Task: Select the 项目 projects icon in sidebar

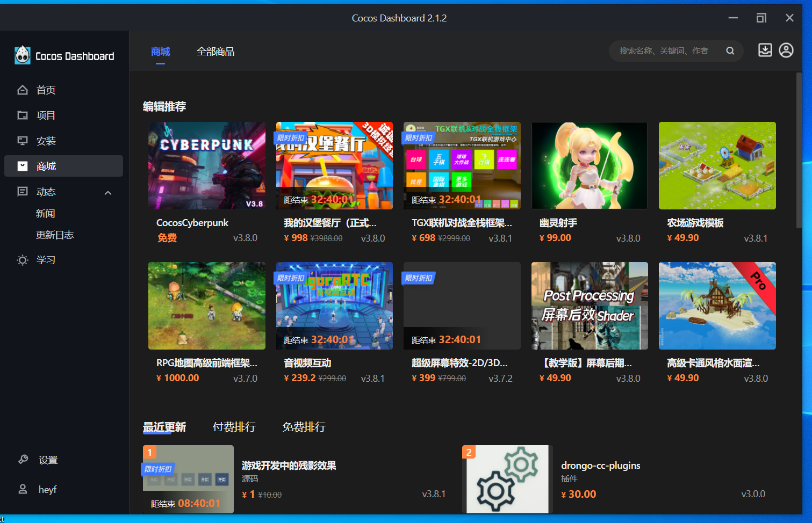Action: pos(45,115)
